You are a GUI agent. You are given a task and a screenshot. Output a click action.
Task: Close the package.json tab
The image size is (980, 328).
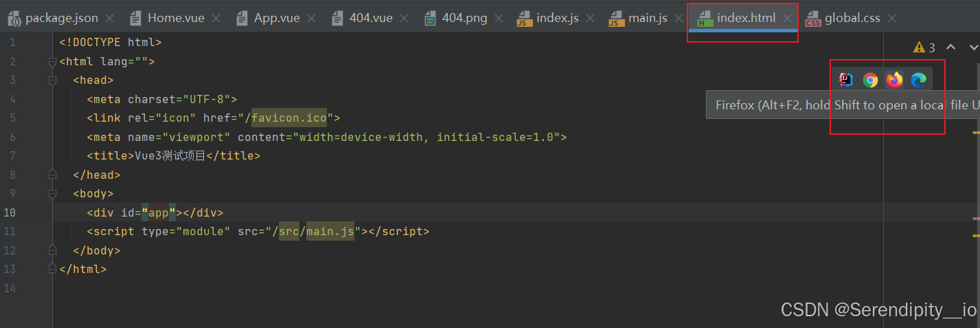pyautogui.click(x=110, y=19)
